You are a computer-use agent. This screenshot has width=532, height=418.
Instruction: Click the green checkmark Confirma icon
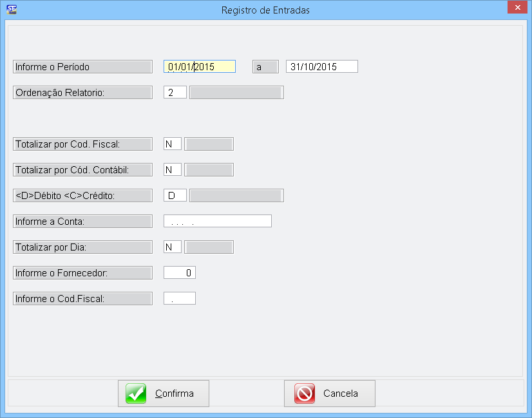pyautogui.click(x=136, y=394)
